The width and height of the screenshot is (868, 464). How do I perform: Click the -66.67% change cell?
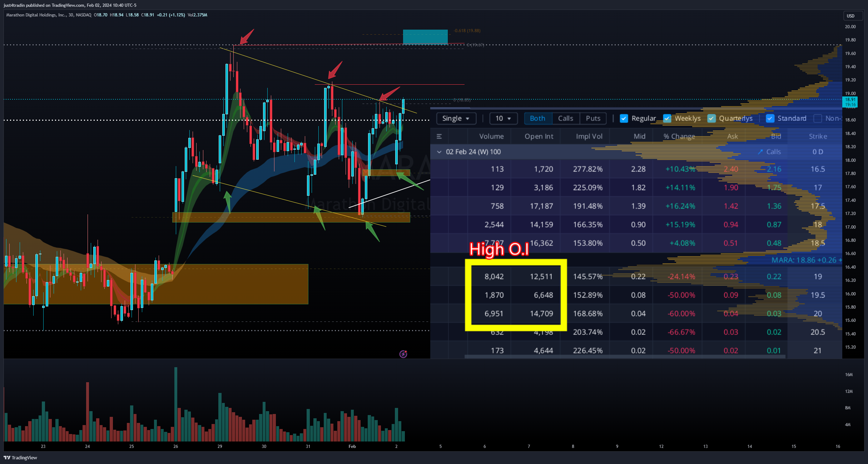tap(681, 332)
